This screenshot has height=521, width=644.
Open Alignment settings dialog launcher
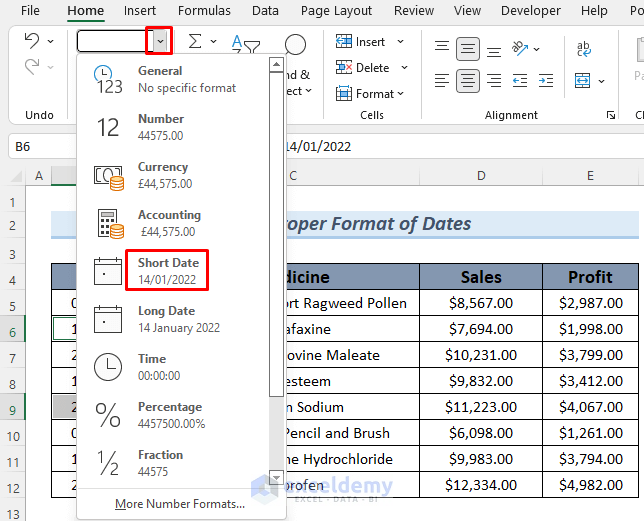pyautogui.click(x=611, y=116)
